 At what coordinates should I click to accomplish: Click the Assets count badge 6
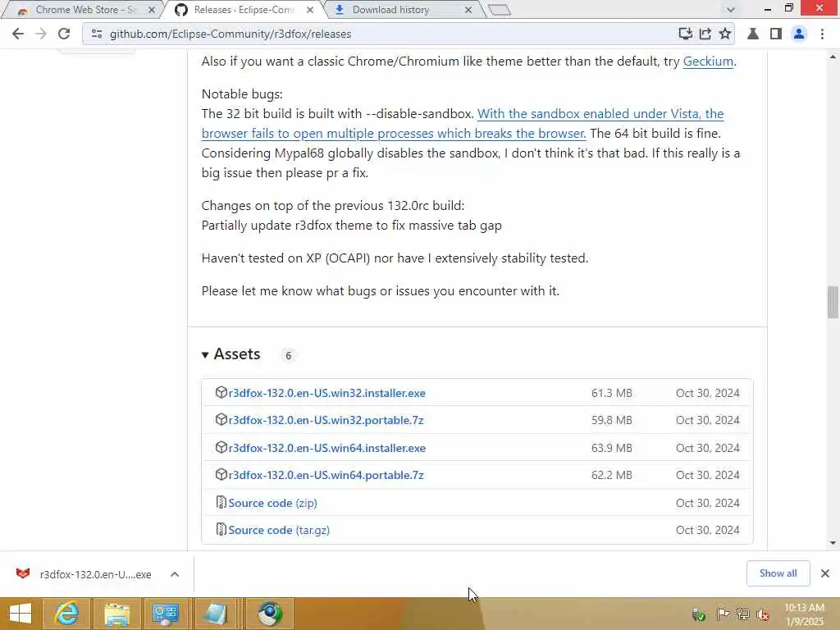tap(288, 355)
